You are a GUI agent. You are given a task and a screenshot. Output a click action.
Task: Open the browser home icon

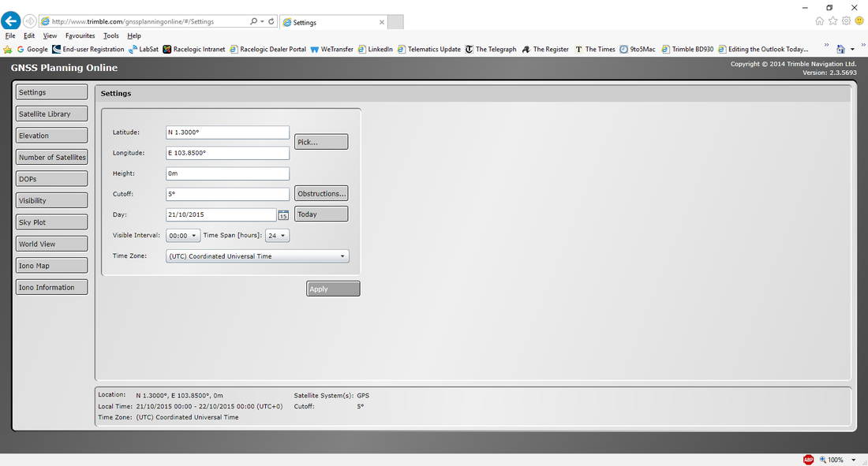(820, 21)
